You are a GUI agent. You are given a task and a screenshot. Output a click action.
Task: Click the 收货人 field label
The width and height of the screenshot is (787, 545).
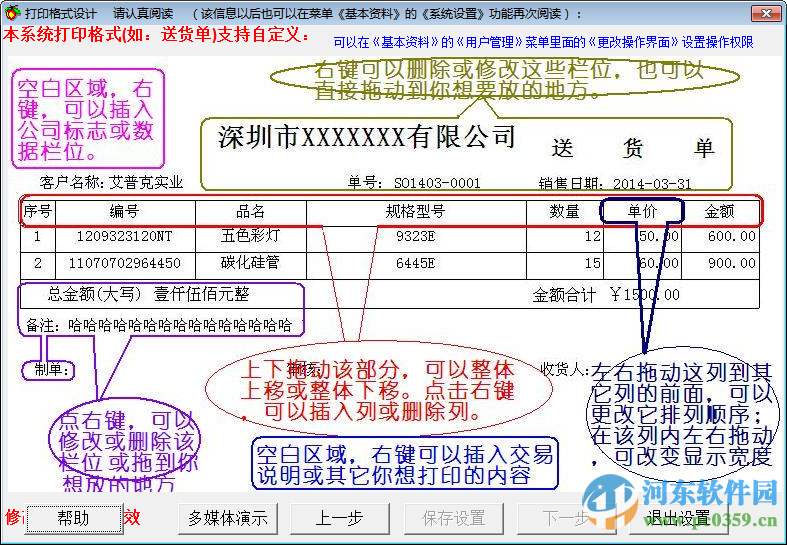[564, 369]
